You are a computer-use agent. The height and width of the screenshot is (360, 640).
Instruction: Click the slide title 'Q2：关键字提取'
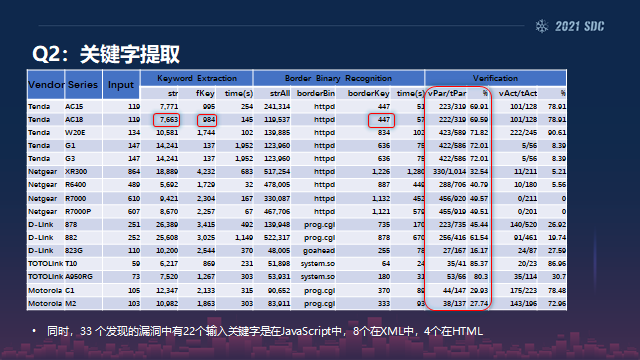coord(106,54)
